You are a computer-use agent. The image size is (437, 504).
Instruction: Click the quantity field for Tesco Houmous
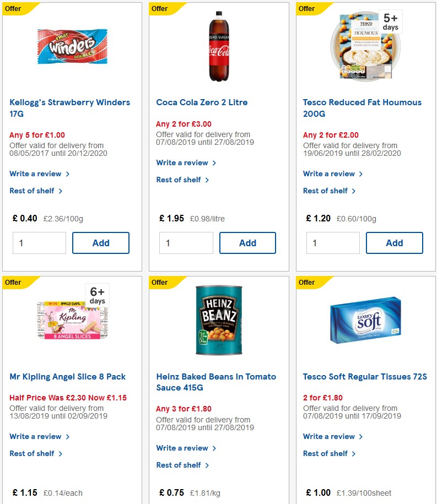pos(333,242)
